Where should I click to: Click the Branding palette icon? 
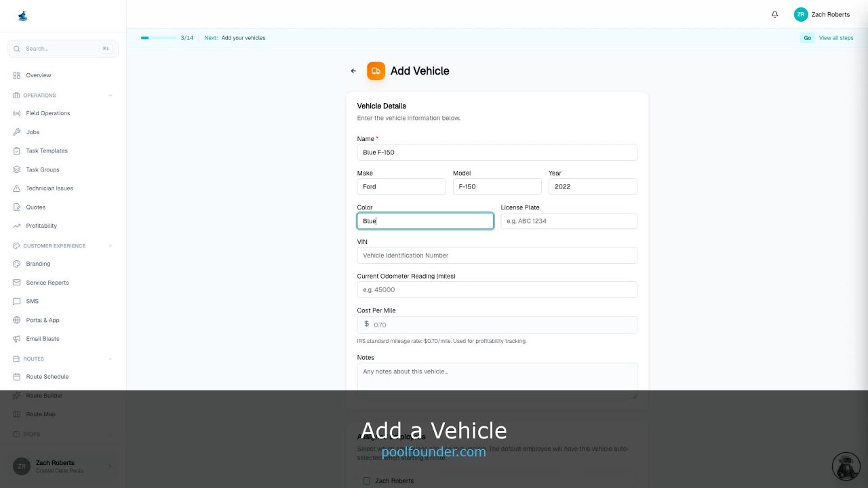tap(17, 264)
